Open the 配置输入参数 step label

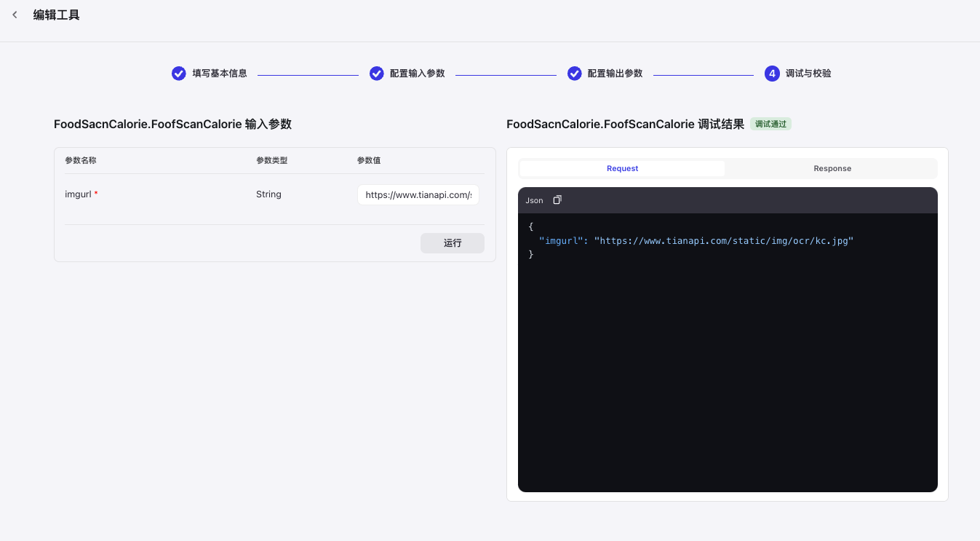(418, 74)
